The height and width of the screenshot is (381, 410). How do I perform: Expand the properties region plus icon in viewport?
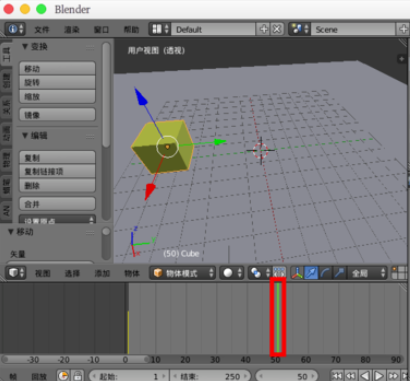point(401,59)
